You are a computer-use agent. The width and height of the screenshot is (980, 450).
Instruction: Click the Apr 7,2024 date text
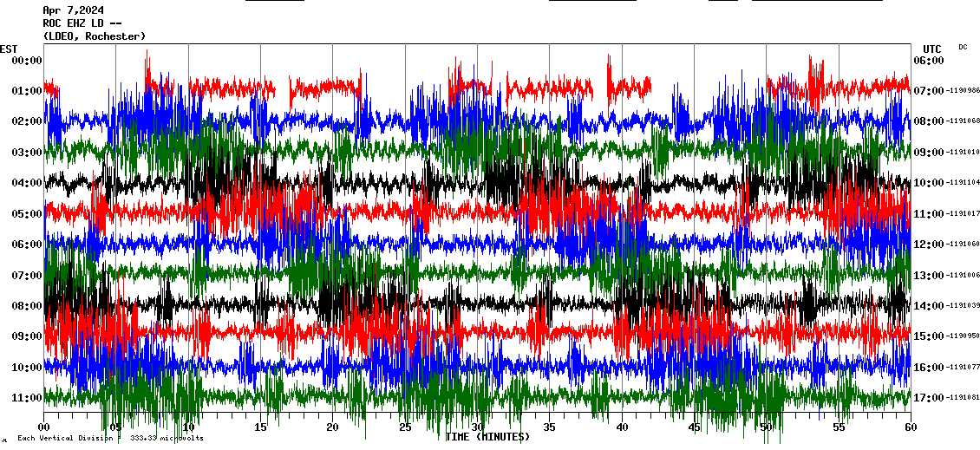coord(74,10)
